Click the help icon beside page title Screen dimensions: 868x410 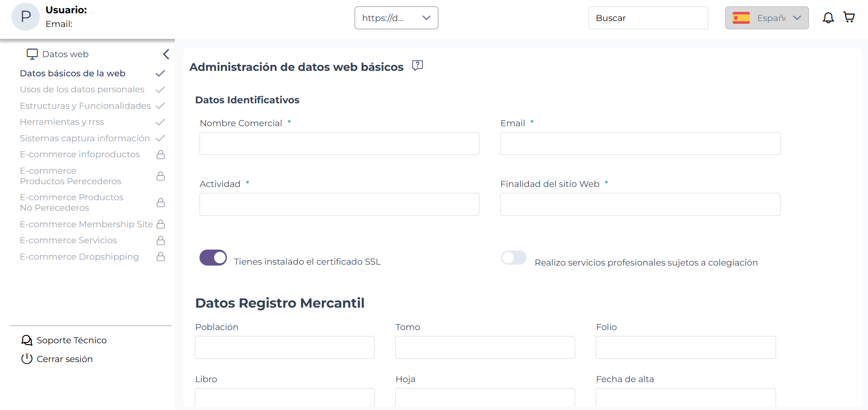click(x=417, y=66)
